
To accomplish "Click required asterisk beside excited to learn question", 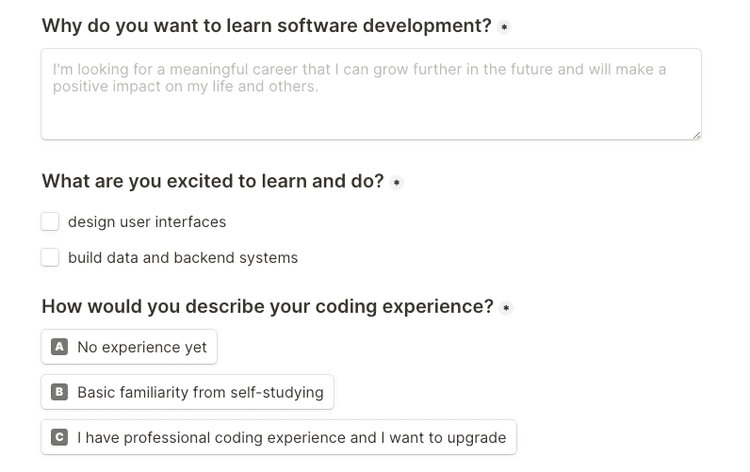I will (397, 183).
